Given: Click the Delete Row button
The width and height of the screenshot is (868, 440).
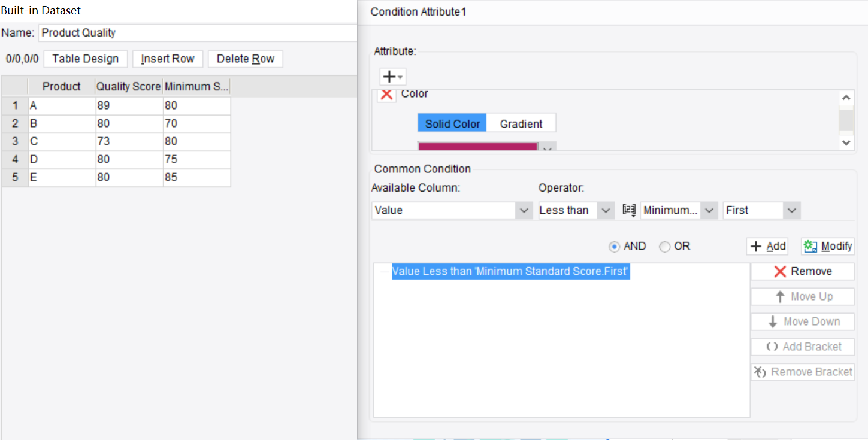Looking at the screenshot, I should (246, 59).
